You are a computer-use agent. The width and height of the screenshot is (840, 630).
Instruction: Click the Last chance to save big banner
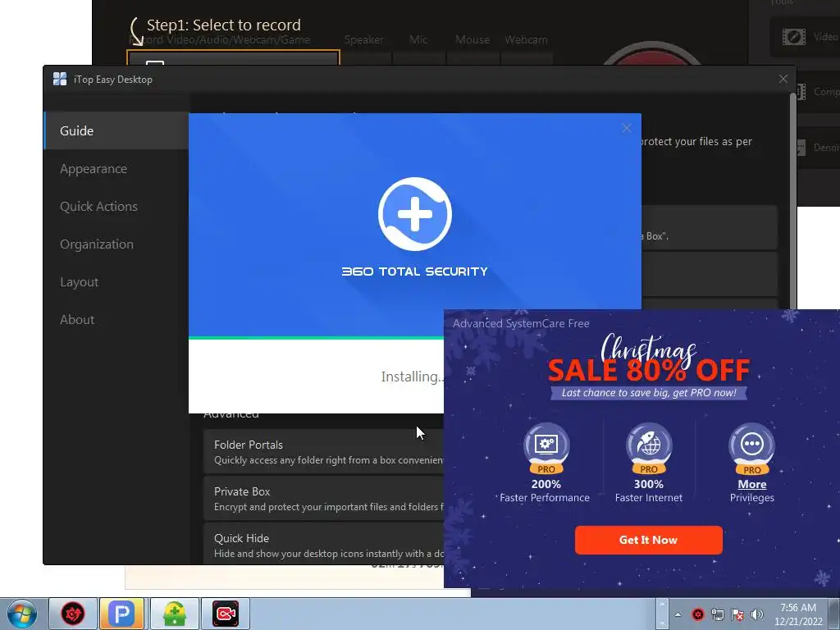649,393
